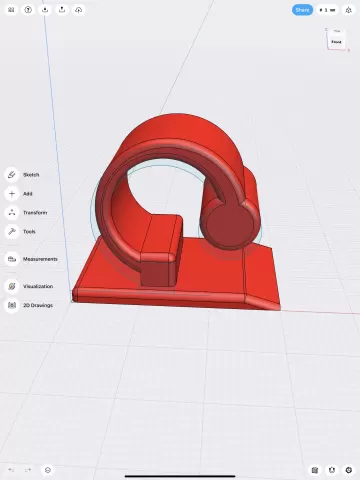Open the Tools menu
360x480 pixels.
pyautogui.click(x=29, y=231)
